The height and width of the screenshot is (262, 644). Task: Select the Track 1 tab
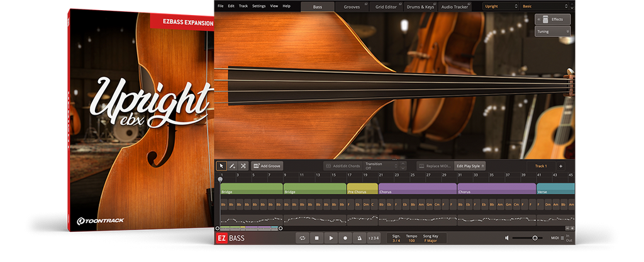click(x=541, y=166)
